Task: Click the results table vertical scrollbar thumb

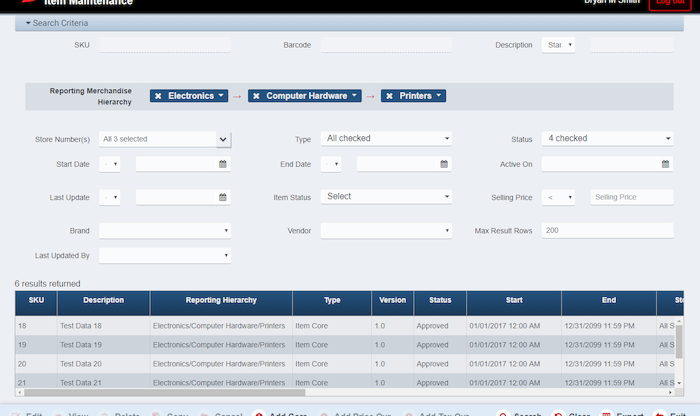Action: (x=679, y=341)
